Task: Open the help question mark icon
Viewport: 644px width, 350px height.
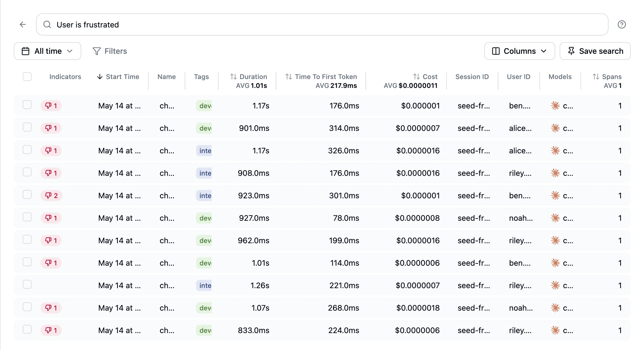Action: pos(622,24)
